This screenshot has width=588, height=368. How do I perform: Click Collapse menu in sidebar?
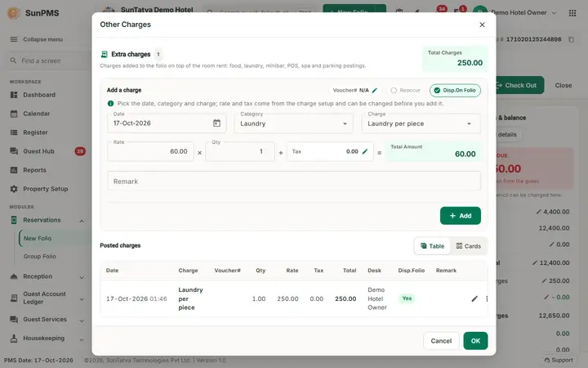pyautogui.click(x=37, y=39)
